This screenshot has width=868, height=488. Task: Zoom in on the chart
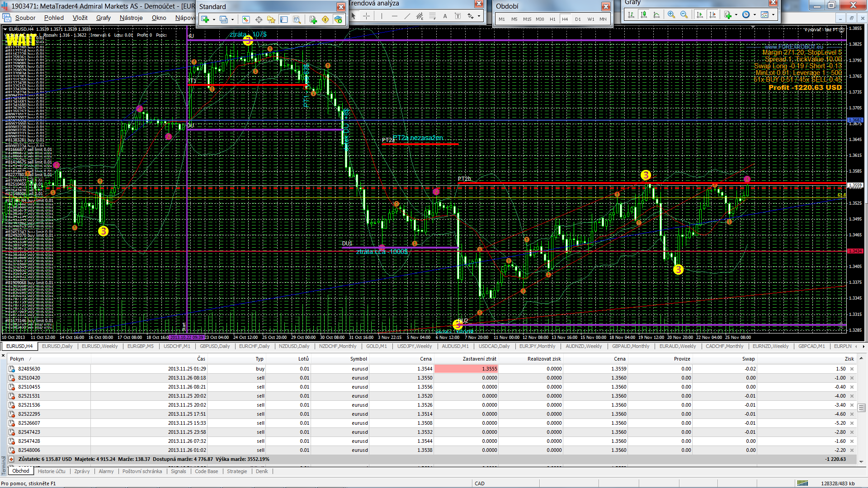671,15
